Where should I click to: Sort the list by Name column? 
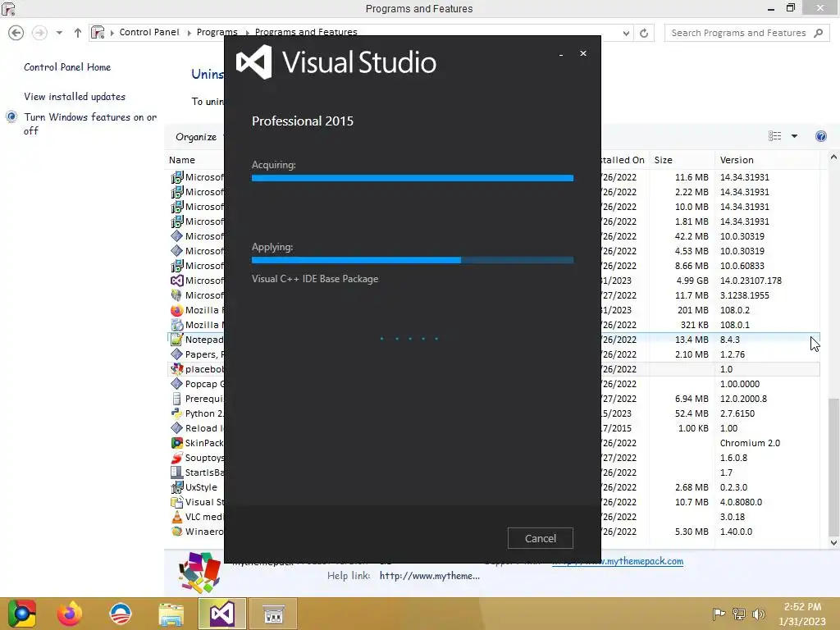pos(182,160)
